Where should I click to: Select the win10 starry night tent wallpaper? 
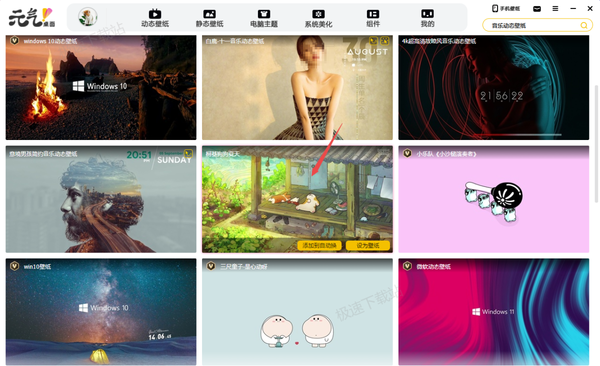pos(101,312)
